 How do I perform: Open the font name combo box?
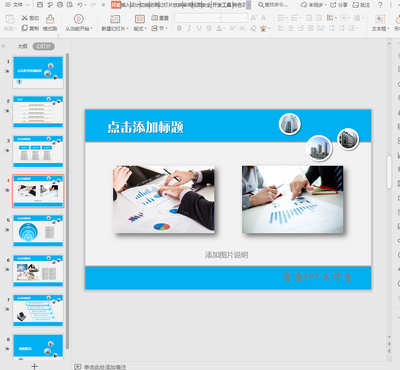pos(197,18)
